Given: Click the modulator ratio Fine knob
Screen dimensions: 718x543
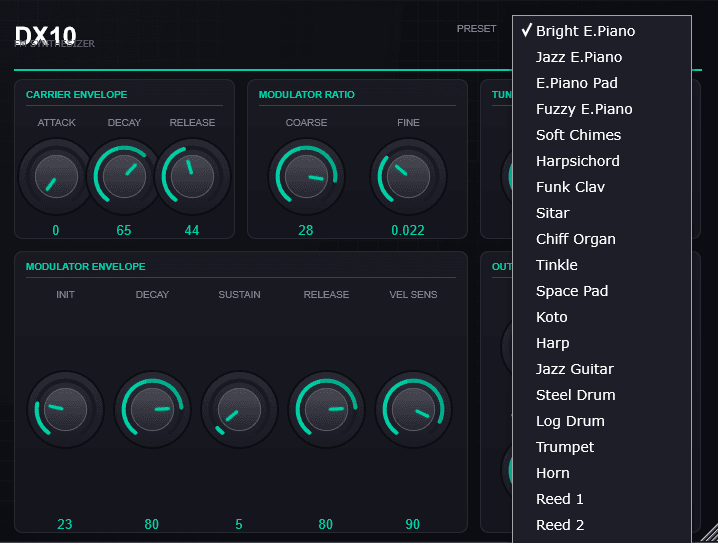Looking at the screenshot, I should coord(408,177).
